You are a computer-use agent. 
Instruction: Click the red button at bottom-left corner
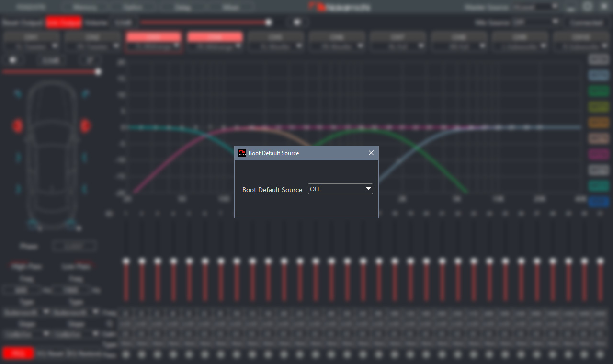tap(18, 353)
